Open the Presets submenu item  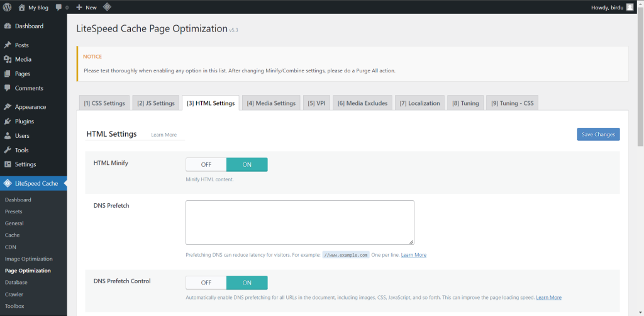pyautogui.click(x=14, y=212)
